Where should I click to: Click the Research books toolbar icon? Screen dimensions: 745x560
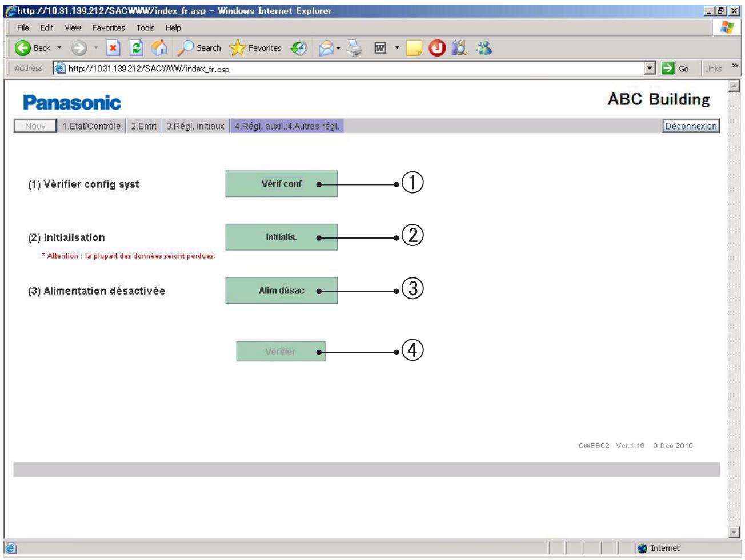(459, 48)
